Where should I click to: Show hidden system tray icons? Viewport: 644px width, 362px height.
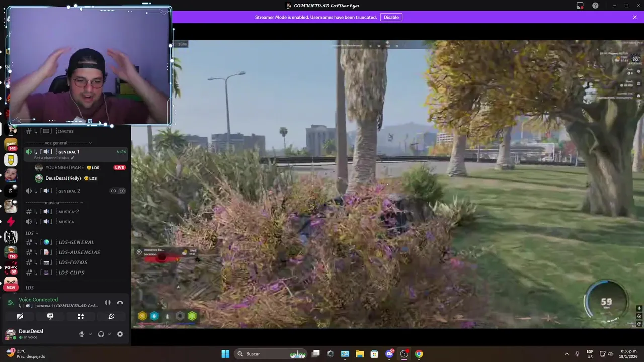coord(566,354)
